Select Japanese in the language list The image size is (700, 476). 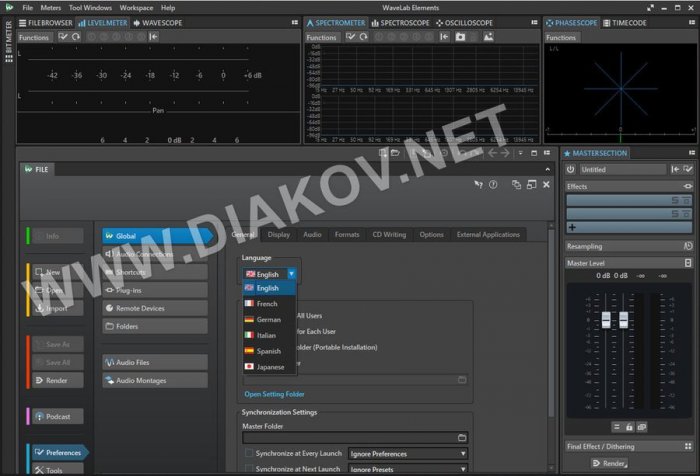(x=269, y=367)
